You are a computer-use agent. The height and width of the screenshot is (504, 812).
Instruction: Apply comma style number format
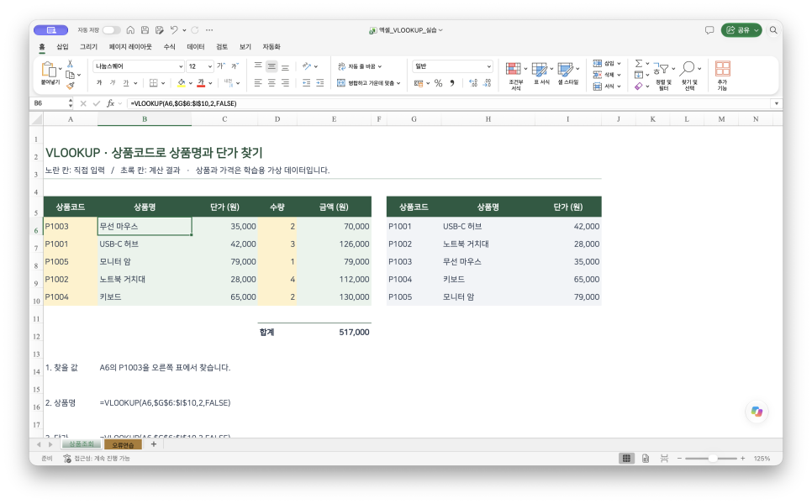452,83
